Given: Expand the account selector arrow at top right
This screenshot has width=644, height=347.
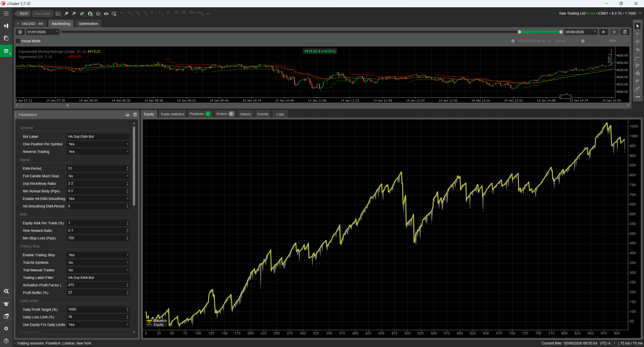Looking at the screenshot, I should point(640,14).
